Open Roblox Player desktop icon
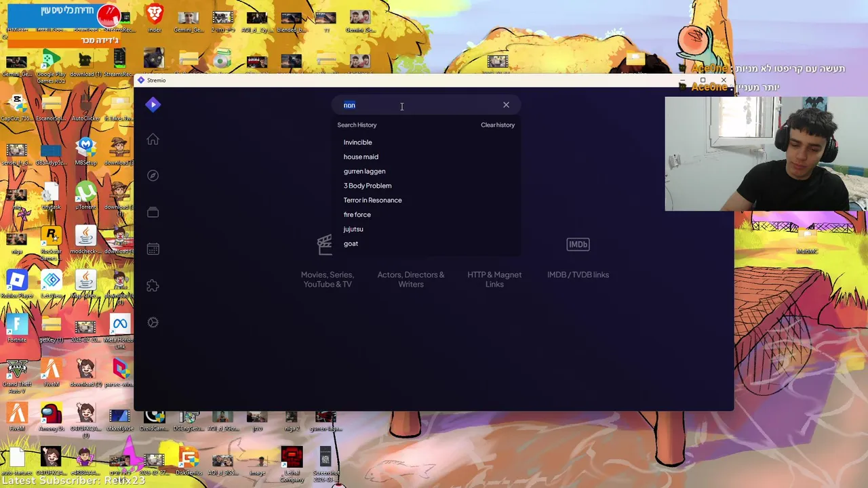The width and height of the screenshot is (868, 488). click(17, 284)
